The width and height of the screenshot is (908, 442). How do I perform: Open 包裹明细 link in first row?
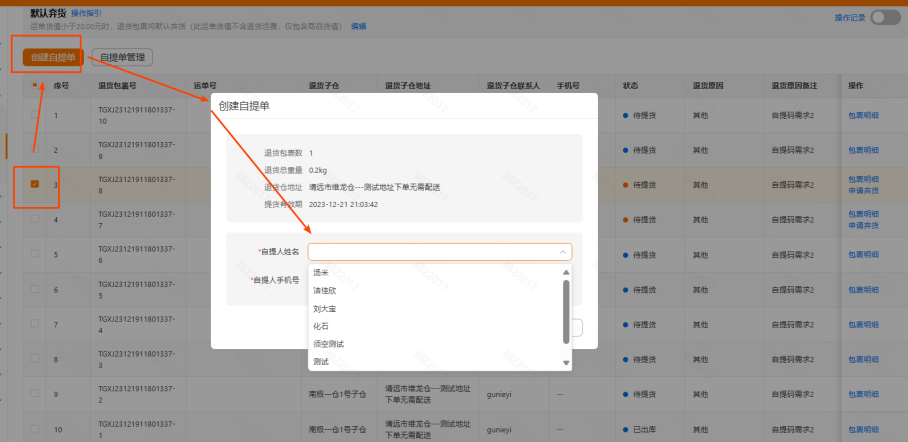click(863, 116)
